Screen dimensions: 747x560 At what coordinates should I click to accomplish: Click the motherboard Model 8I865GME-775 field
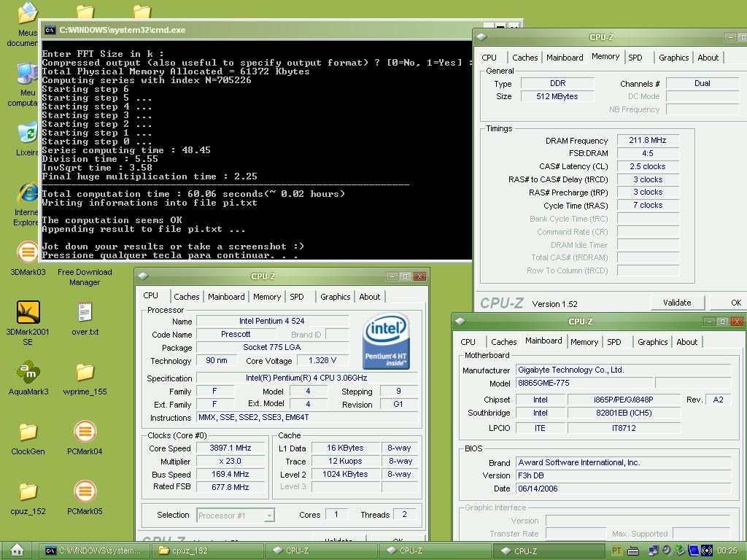[585, 383]
